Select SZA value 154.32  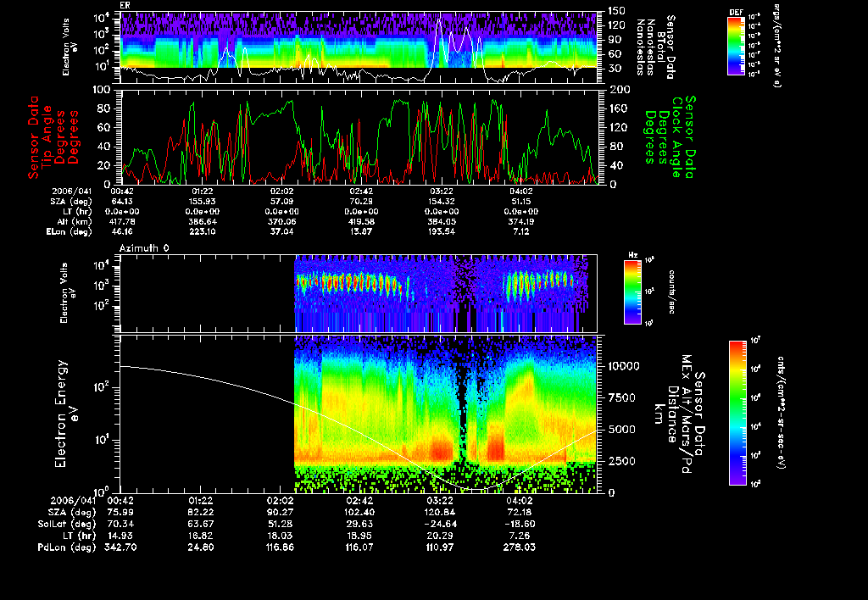(442, 202)
